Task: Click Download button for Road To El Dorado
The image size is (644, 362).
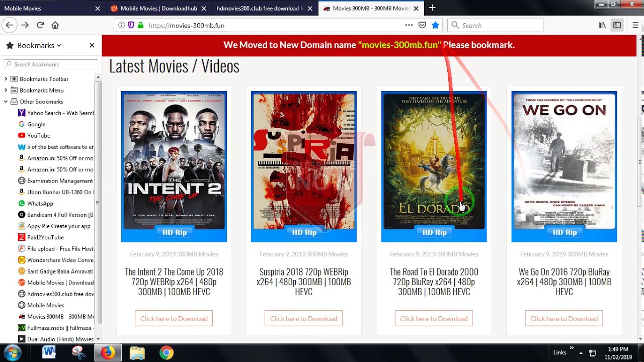Action: point(434,318)
